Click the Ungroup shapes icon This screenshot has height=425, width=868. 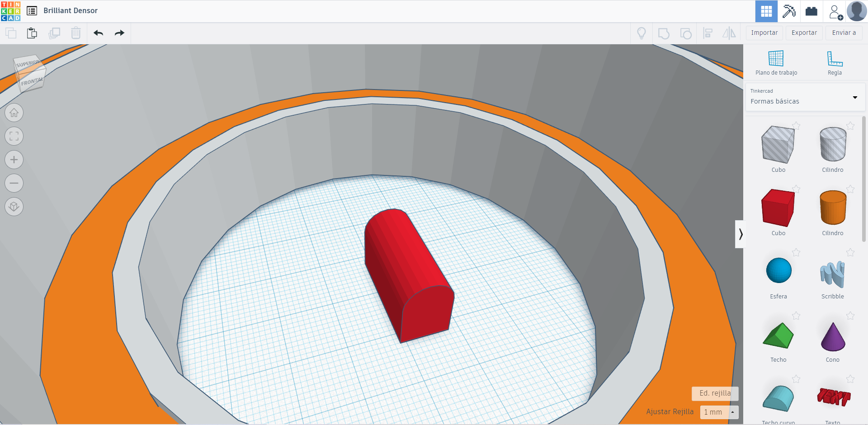tap(686, 33)
